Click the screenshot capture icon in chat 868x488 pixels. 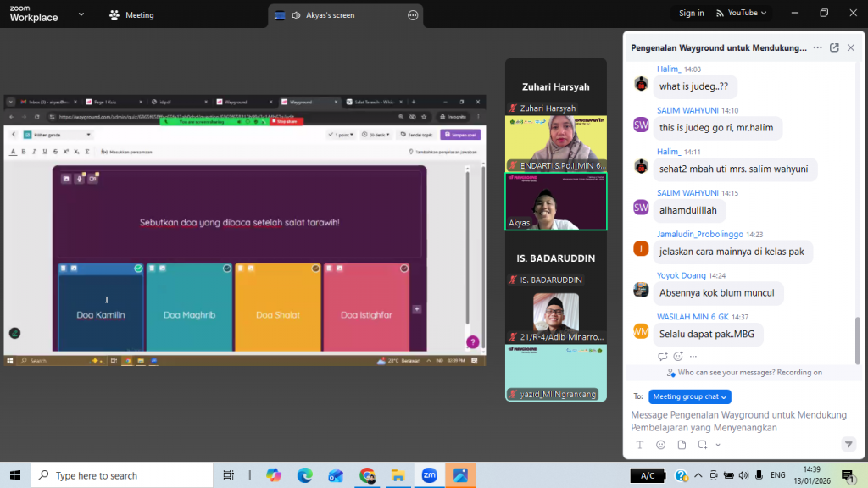point(702,445)
